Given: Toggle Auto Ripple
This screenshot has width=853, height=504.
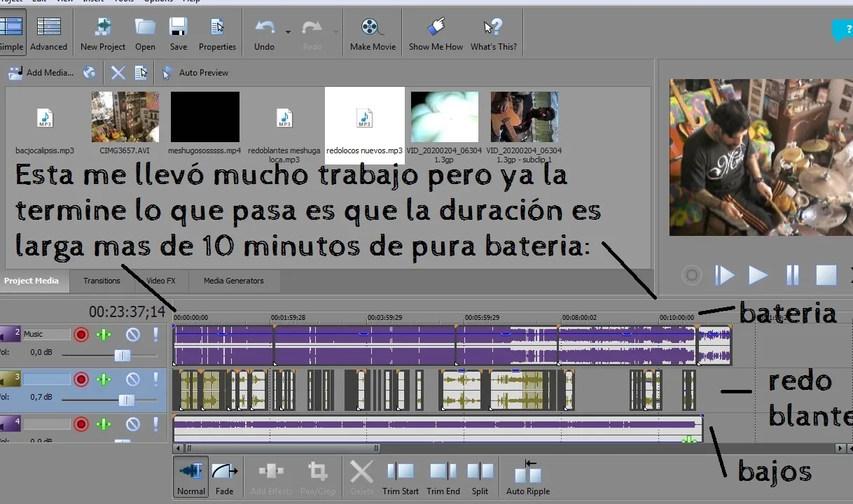Looking at the screenshot, I should coord(527,477).
